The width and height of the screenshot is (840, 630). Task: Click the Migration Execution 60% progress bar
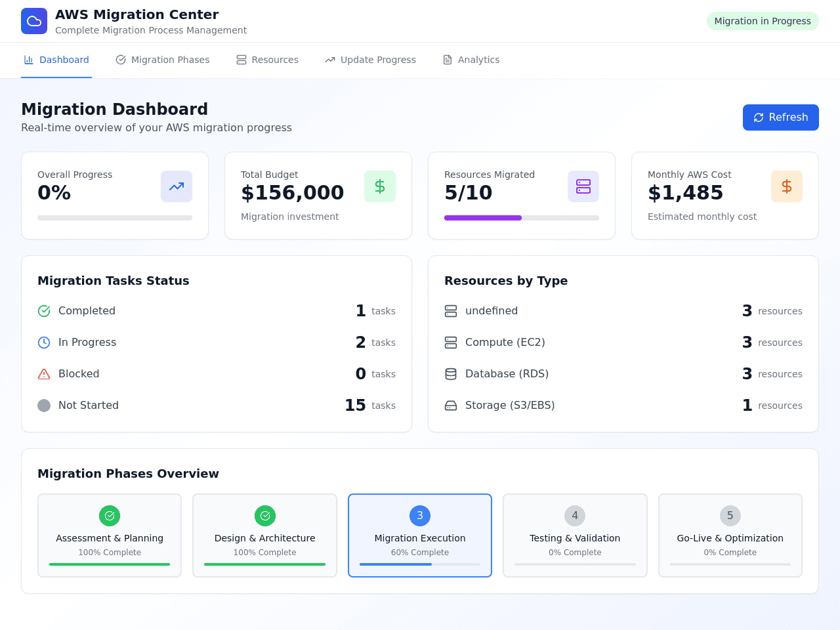coord(420,564)
